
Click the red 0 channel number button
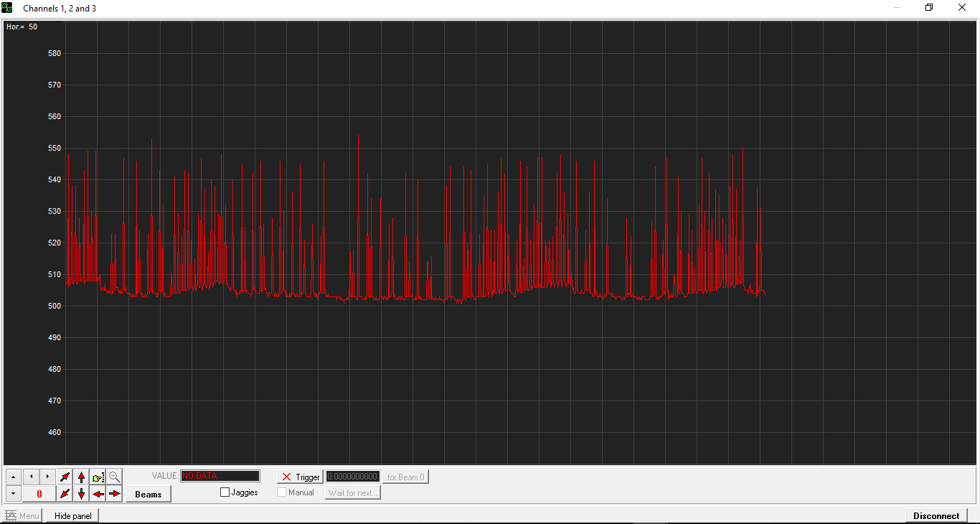pyautogui.click(x=39, y=494)
